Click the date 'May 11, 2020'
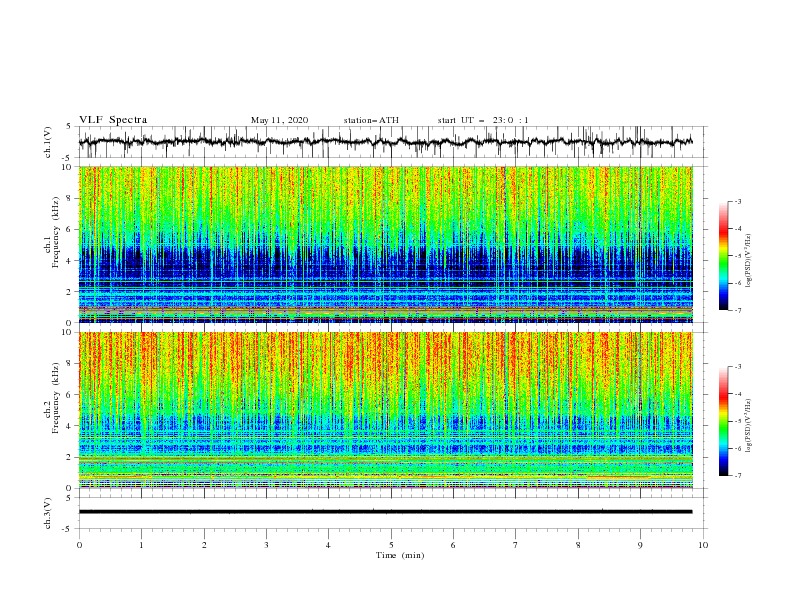792x612 pixels. pyautogui.click(x=279, y=120)
